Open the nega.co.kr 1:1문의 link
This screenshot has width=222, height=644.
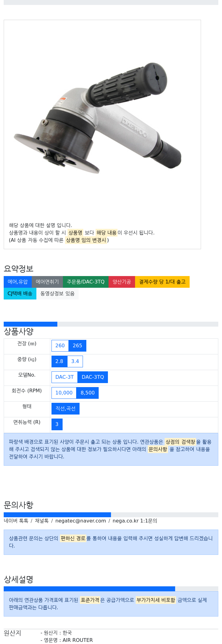(135, 521)
